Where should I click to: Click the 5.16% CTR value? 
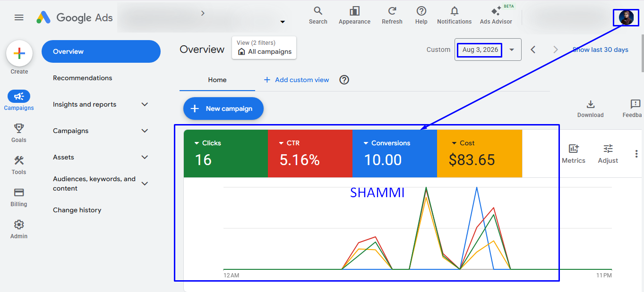coord(300,160)
